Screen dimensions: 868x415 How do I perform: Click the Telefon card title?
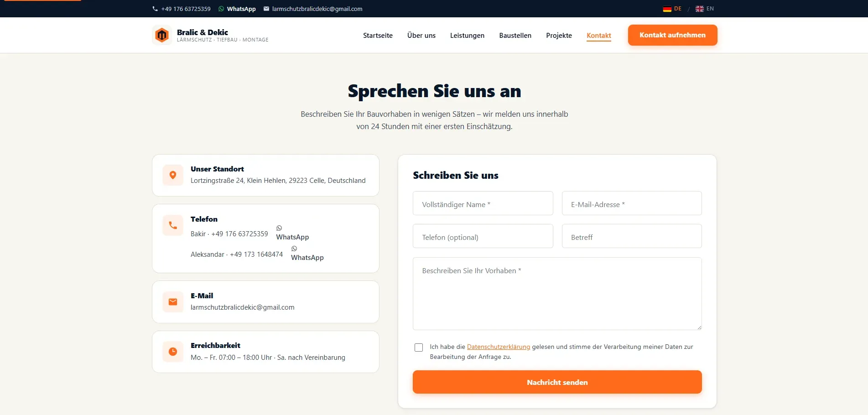click(x=204, y=219)
